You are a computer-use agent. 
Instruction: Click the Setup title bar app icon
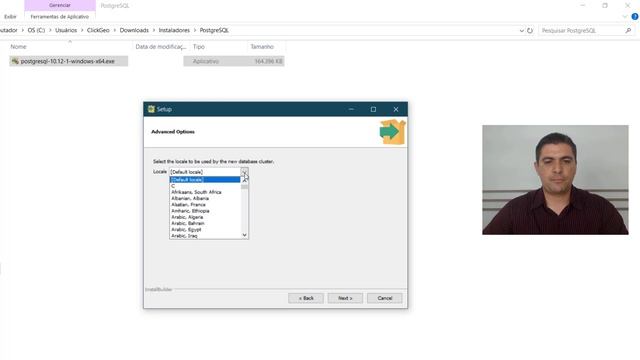pyautogui.click(x=151, y=109)
